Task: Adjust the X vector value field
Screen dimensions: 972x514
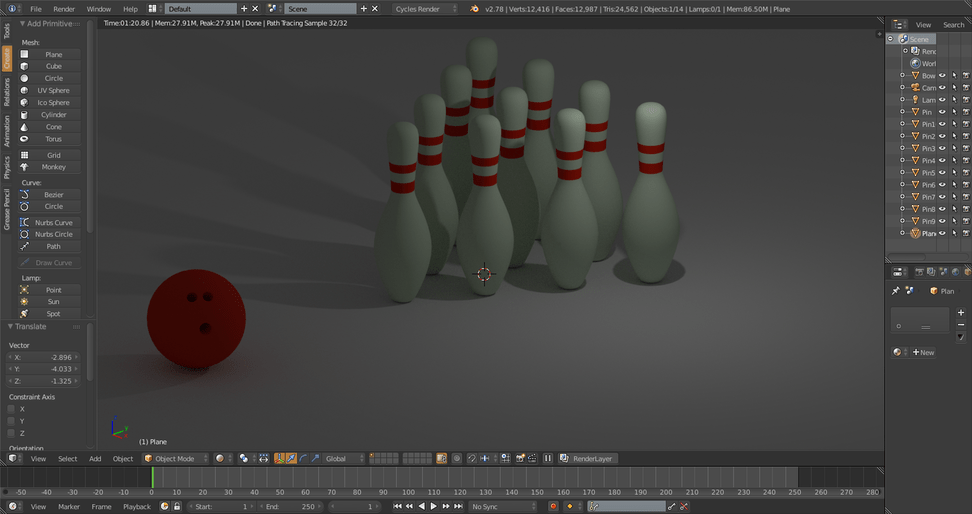Action: pos(43,358)
